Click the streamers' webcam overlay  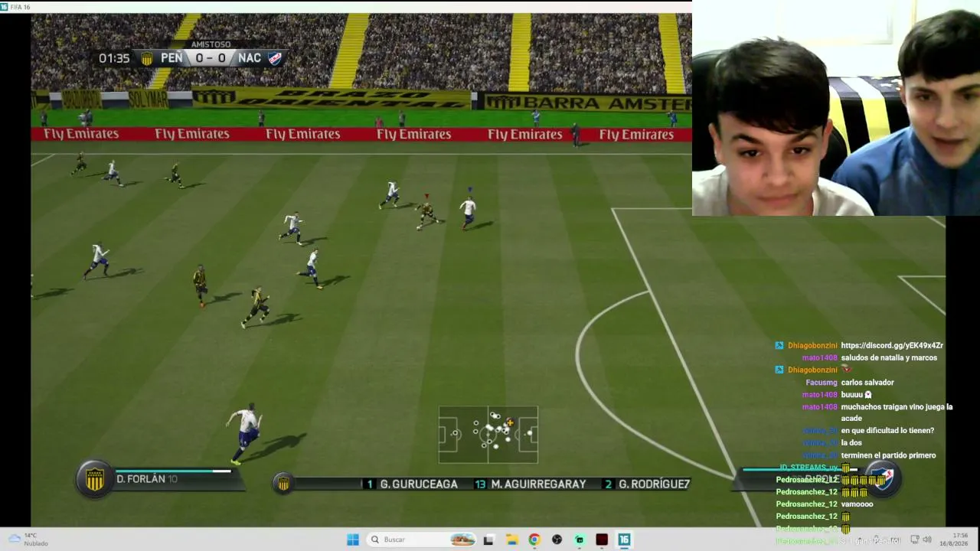836,108
